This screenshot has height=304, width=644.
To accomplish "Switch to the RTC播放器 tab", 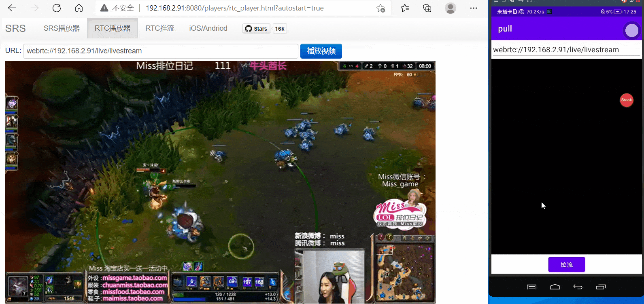I will [113, 28].
